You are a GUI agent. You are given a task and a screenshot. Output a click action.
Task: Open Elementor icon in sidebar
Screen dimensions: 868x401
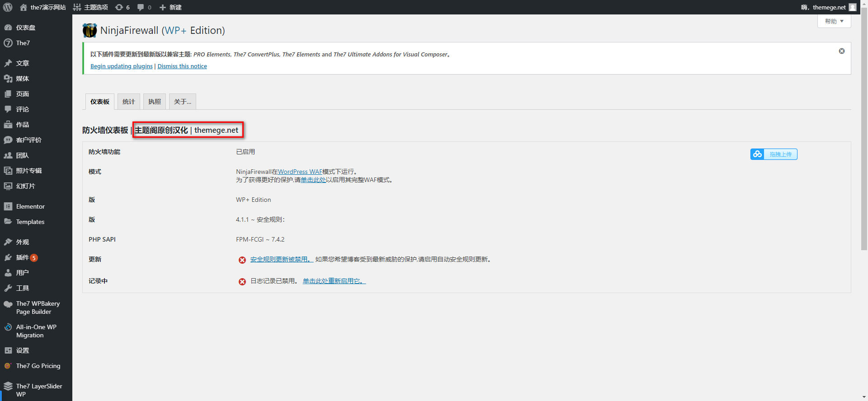pyautogui.click(x=8, y=206)
